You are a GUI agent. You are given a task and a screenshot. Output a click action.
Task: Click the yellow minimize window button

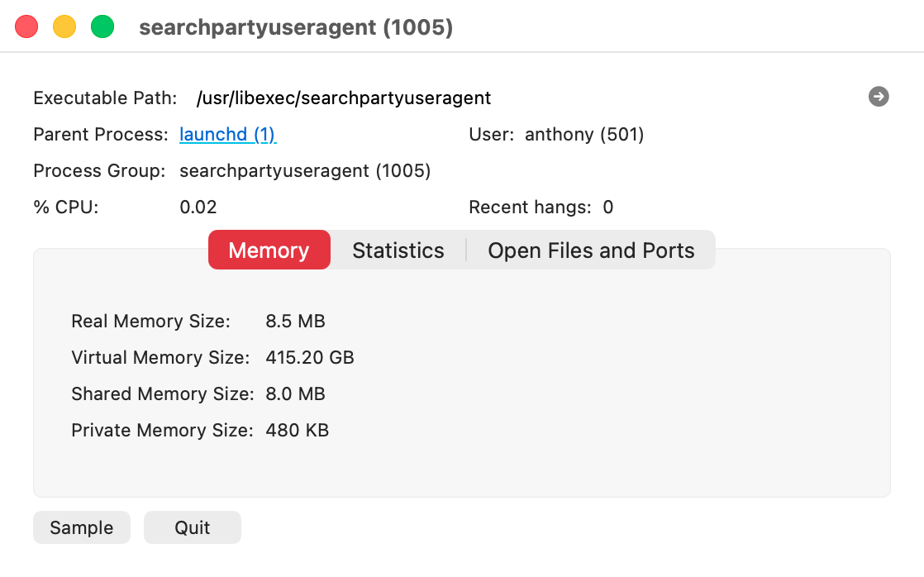click(x=64, y=26)
